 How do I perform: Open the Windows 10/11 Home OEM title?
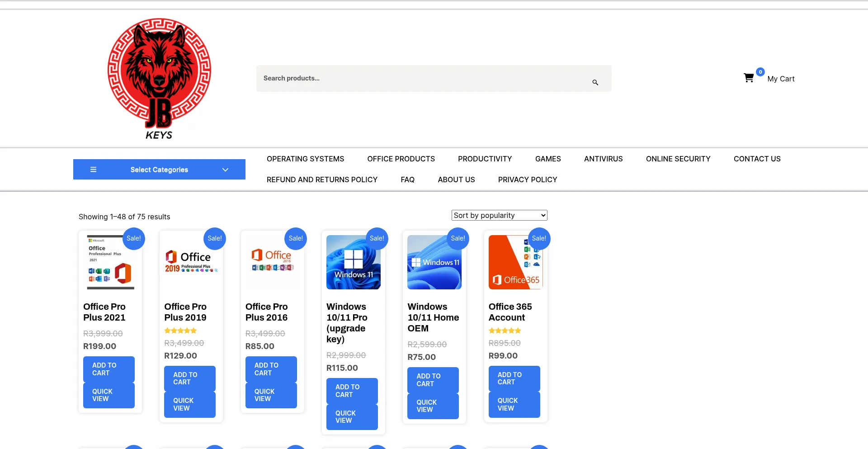click(433, 317)
